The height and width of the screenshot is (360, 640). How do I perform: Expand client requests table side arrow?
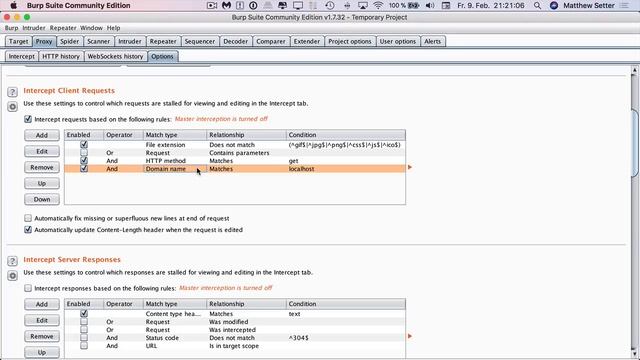coord(410,167)
